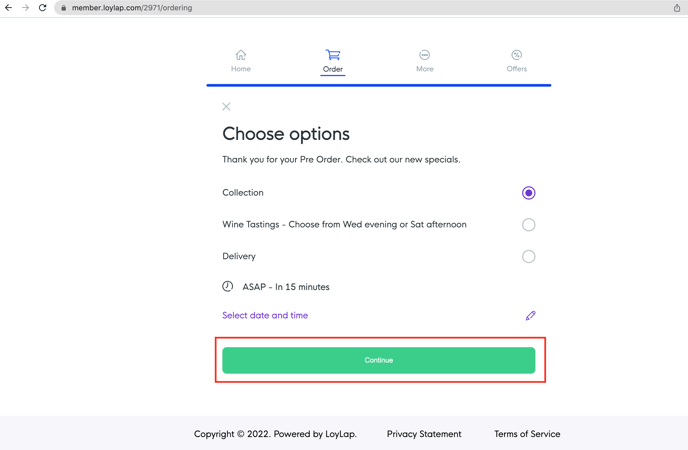
Task: Choose the Wine Tastings radio option
Action: coord(528,225)
